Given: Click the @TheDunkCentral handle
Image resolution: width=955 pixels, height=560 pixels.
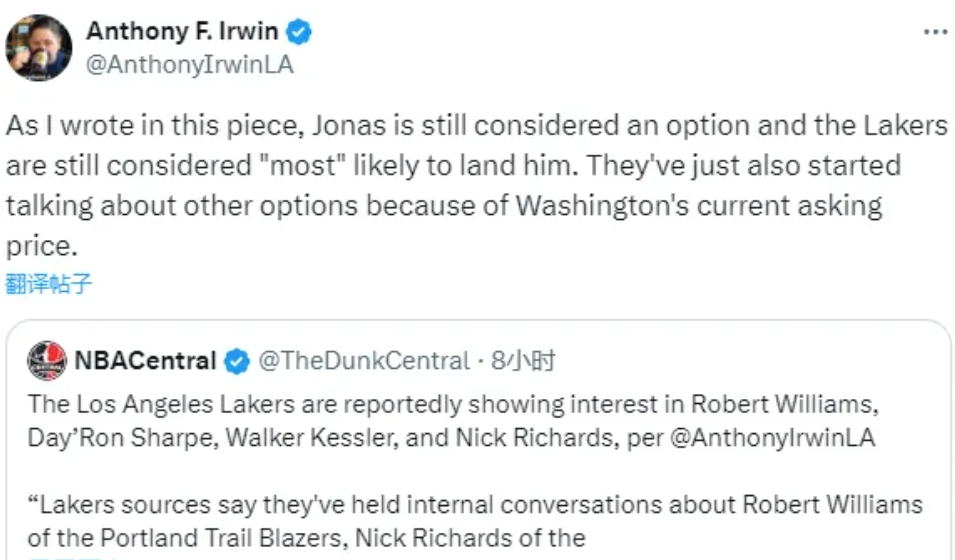Looking at the screenshot, I should (x=364, y=361).
